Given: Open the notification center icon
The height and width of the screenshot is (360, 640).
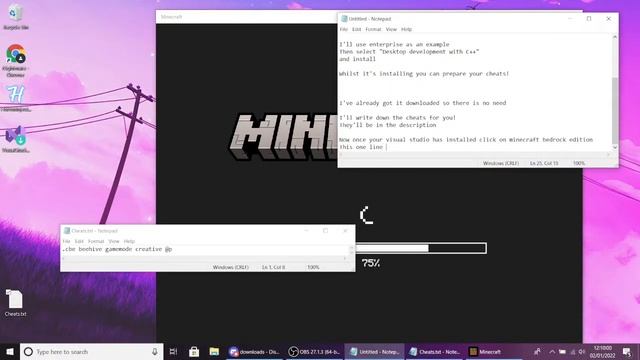Looking at the screenshot, I should (x=627, y=351).
